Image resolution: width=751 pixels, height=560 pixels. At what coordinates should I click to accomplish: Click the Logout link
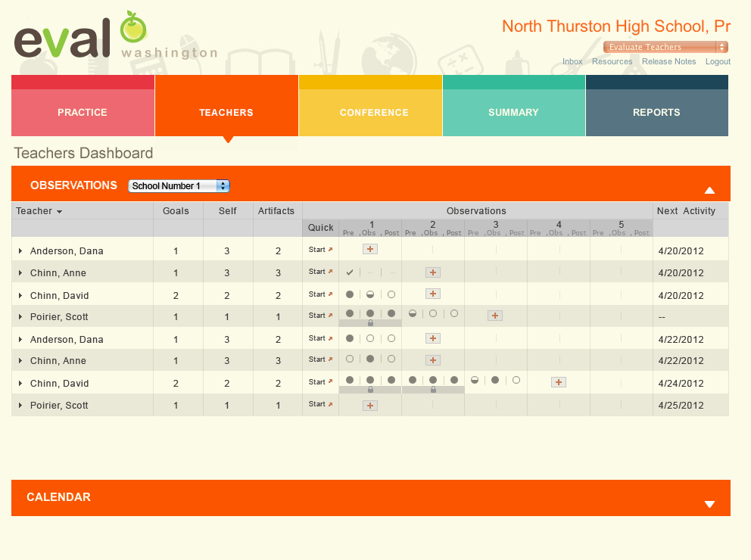click(718, 62)
